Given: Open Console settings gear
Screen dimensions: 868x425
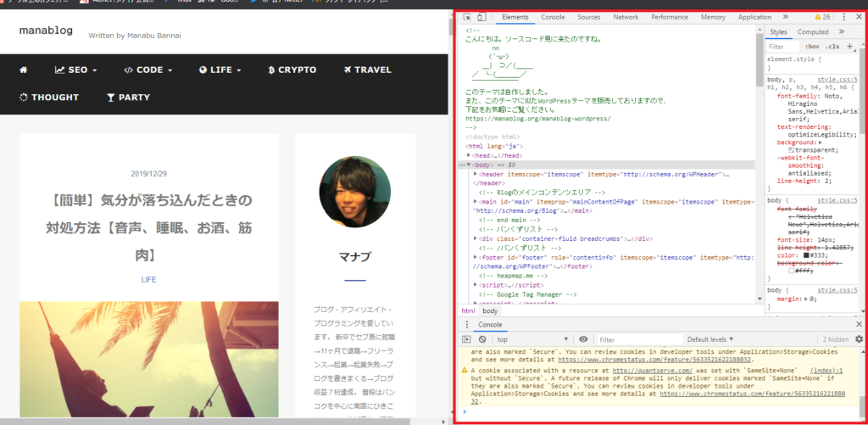Looking at the screenshot, I should [x=860, y=339].
